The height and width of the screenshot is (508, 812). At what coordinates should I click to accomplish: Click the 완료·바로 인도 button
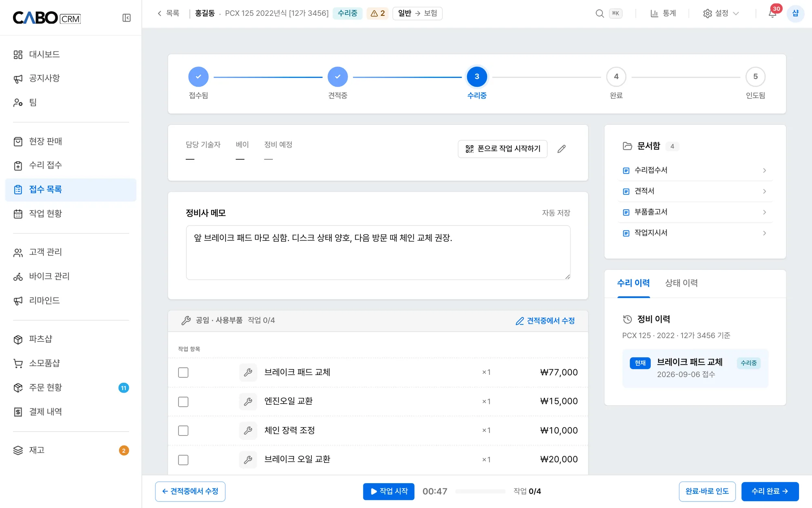707,491
